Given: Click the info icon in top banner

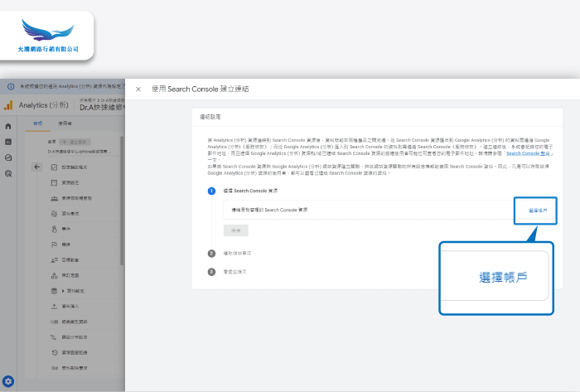Looking at the screenshot, I should [x=10, y=86].
